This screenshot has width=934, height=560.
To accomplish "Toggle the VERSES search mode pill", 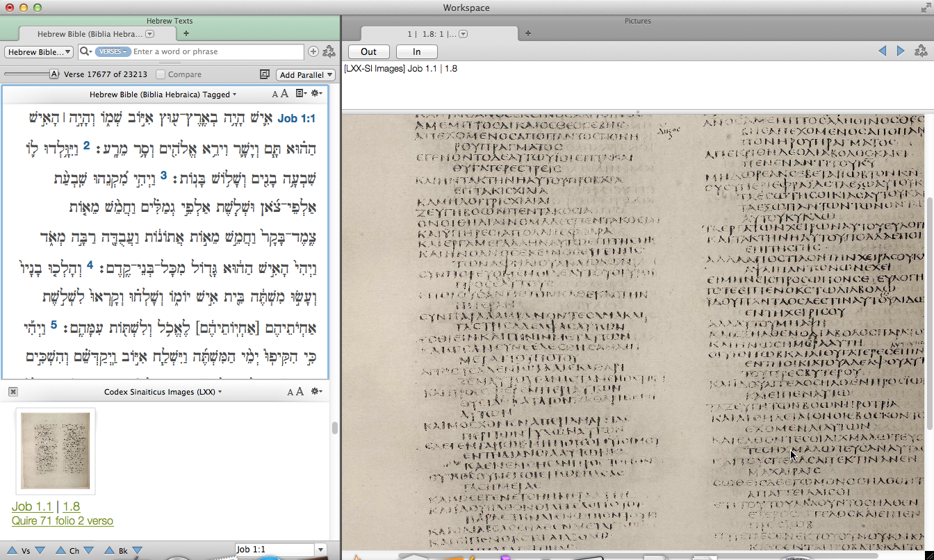I will [x=113, y=51].
